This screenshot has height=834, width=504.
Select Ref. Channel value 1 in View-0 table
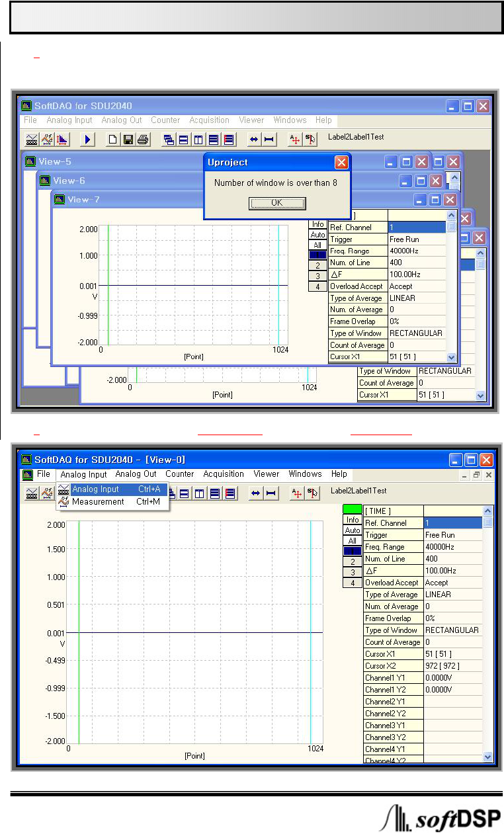[453, 523]
